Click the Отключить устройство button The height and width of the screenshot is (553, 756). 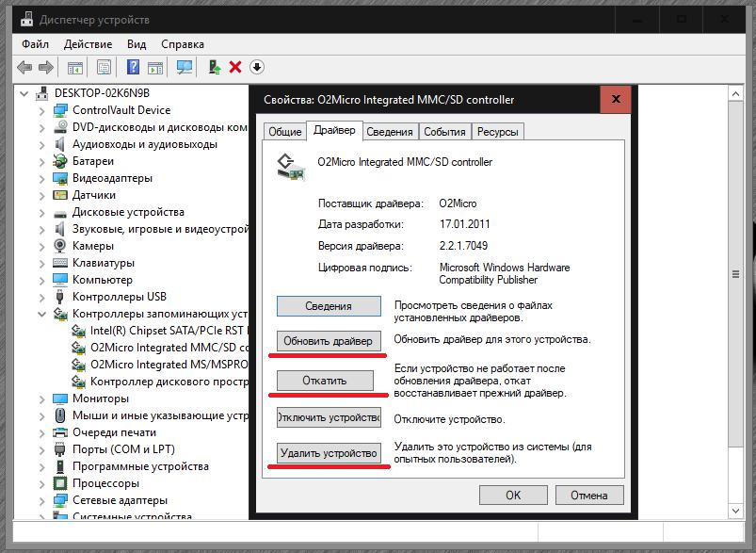[329, 417]
